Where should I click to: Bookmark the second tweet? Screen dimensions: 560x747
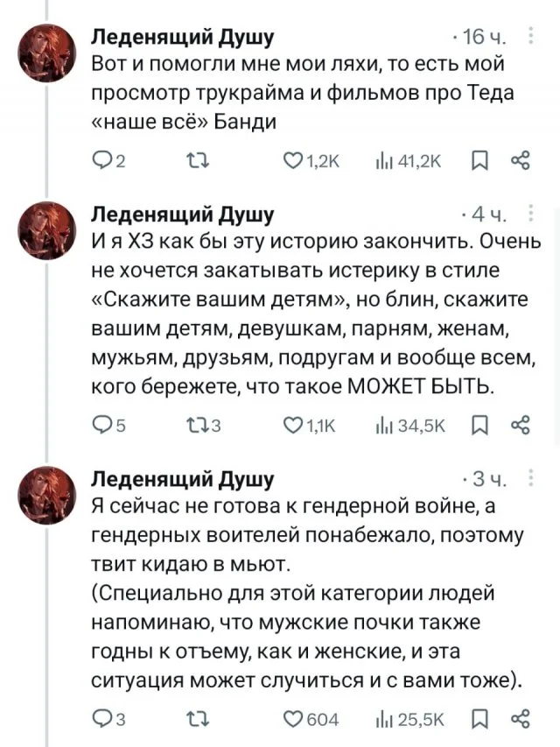[x=476, y=425]
